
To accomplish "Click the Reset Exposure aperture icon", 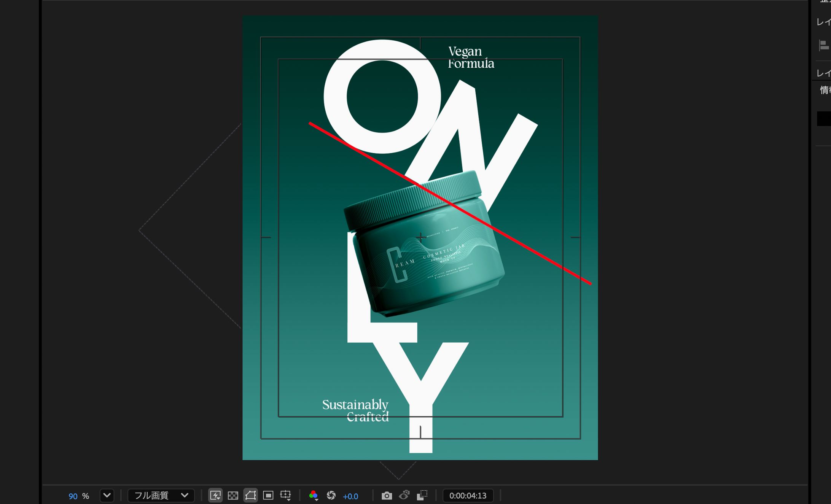I will pos(331,496).
